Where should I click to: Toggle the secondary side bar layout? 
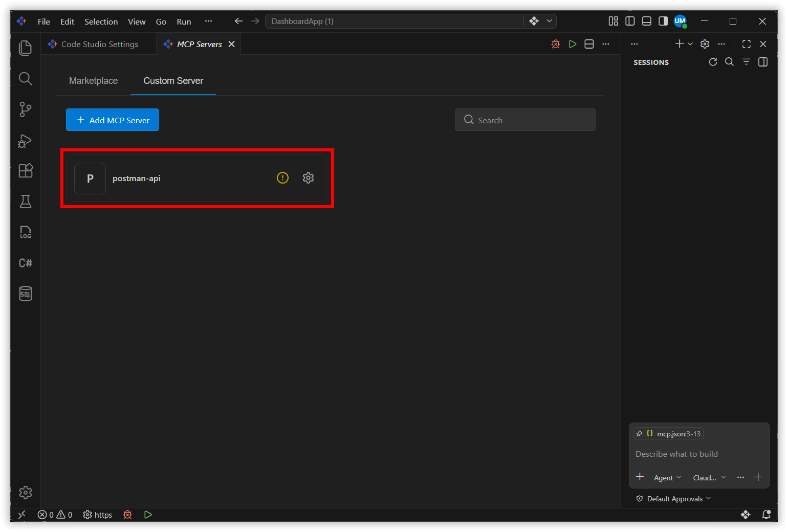pos(663,21)
